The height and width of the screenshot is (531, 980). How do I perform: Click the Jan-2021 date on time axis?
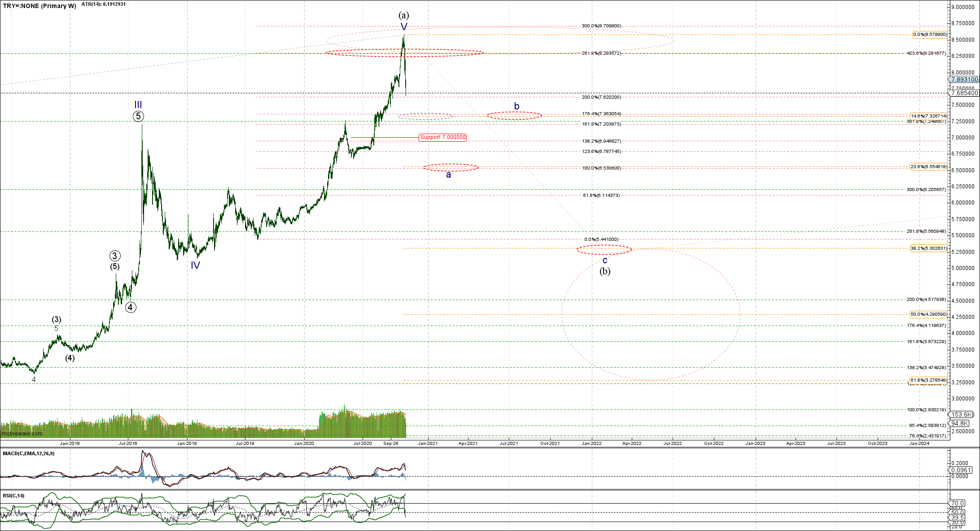point(428,444)
